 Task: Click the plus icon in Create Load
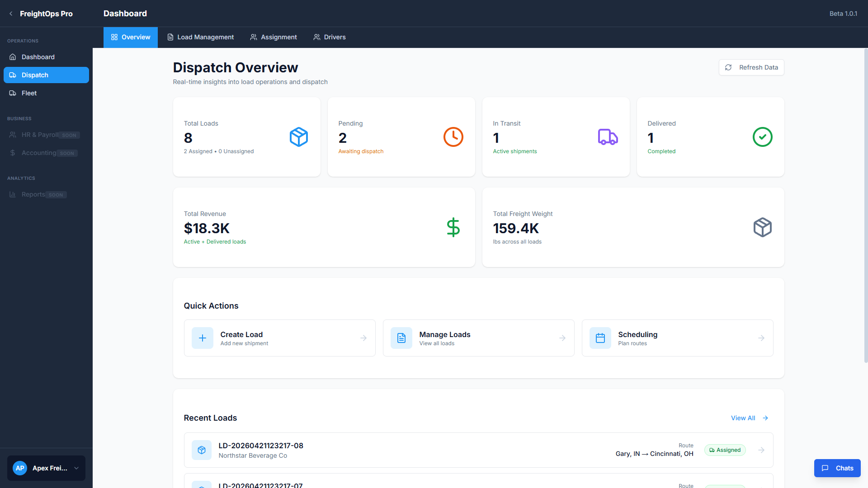[203, 338]
